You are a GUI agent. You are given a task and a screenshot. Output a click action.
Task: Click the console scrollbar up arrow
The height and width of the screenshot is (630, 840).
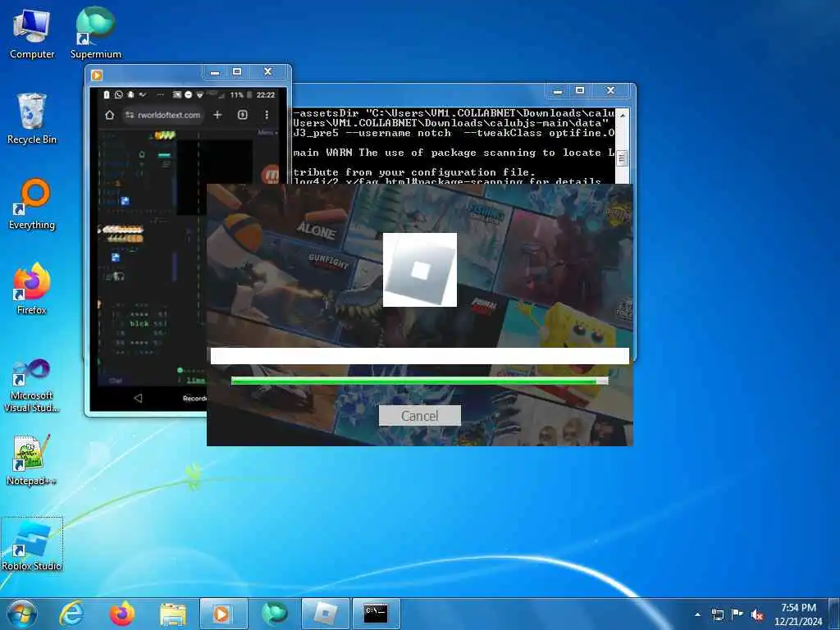(623, 115)
